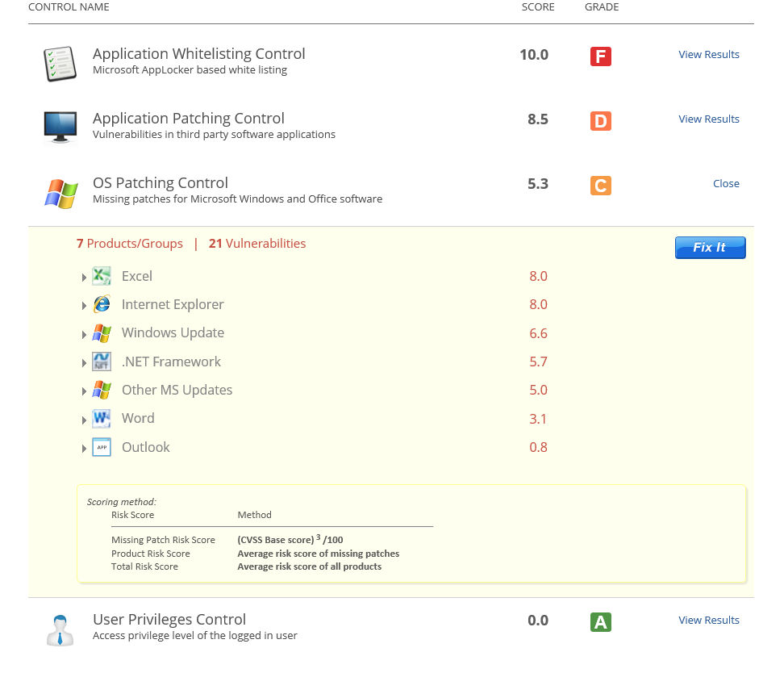Click the 'Scoring method:' heading
Image resolution: width=784 pixels, height=673 pixels.
point(122,502)
